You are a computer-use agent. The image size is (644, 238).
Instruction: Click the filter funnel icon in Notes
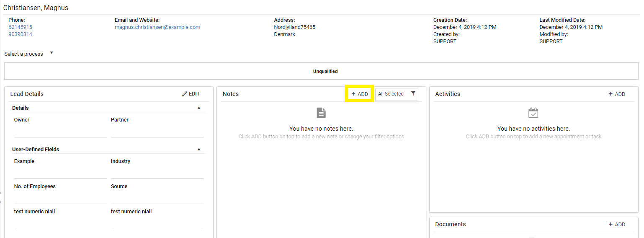413,94
